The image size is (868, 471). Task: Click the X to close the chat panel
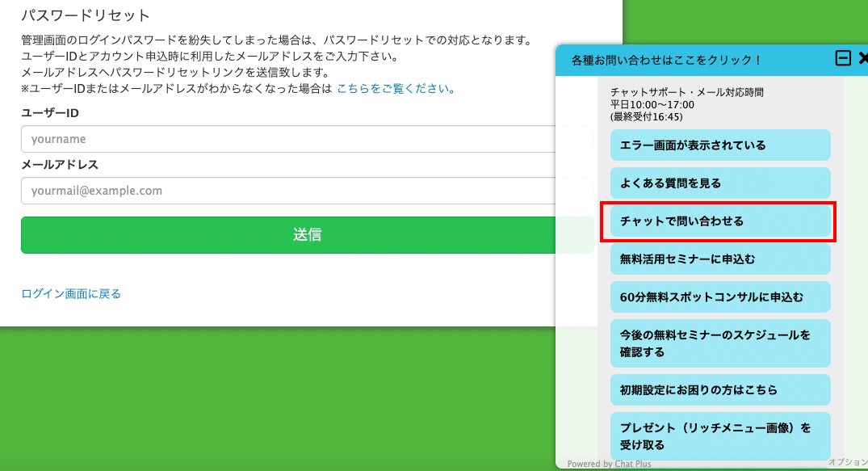coord(862,57)
